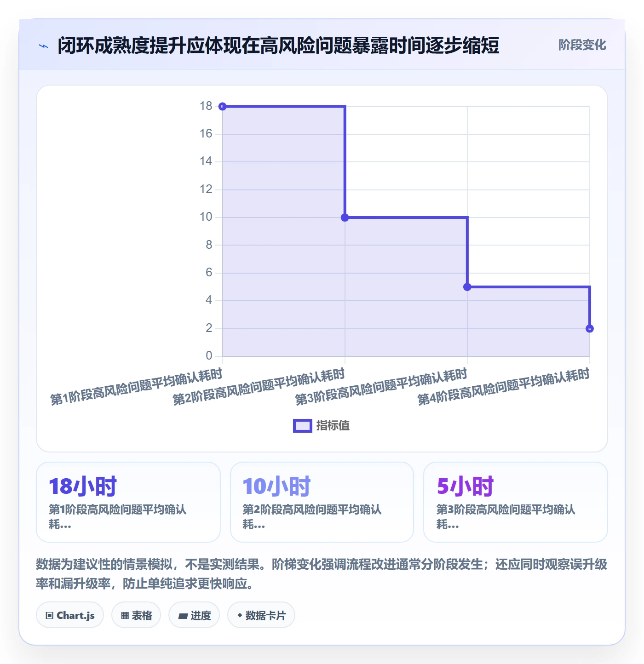644x664 pixels.
Task: Click the y-axis tick label 16
Action: (206, 134)
